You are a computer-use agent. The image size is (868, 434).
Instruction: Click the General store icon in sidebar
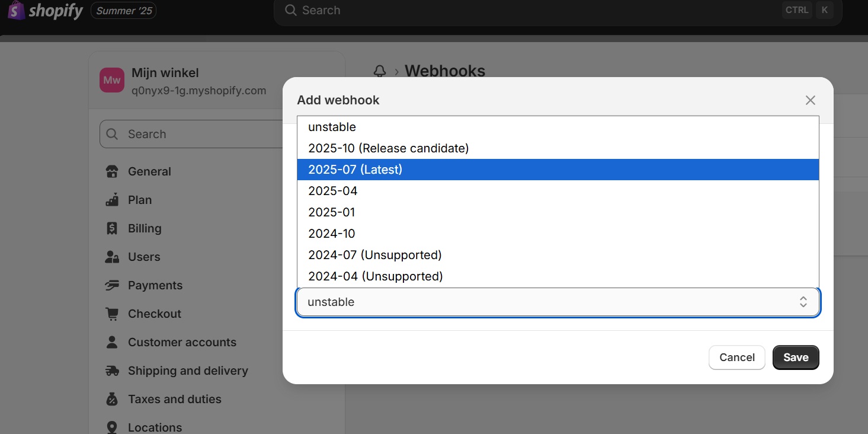(x=112, y=172)
